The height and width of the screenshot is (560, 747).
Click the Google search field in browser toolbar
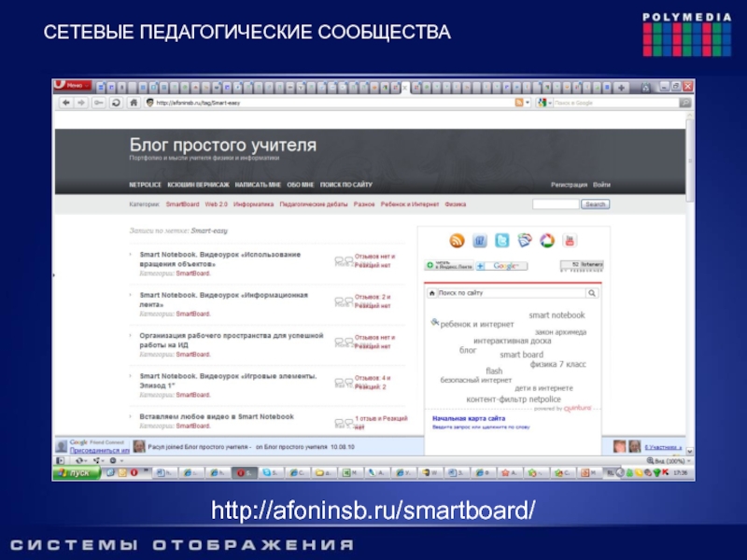616,103
